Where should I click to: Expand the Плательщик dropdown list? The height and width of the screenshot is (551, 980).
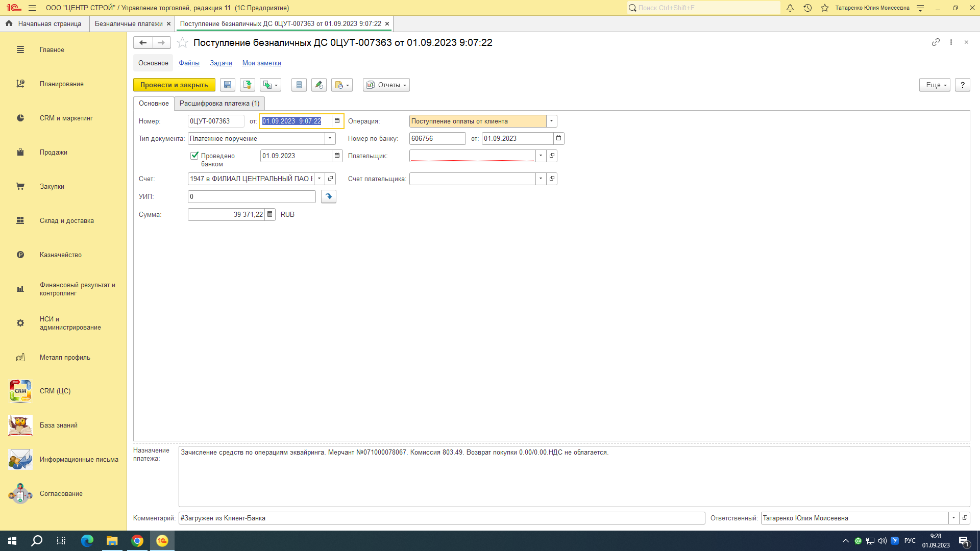pos(541,156)
